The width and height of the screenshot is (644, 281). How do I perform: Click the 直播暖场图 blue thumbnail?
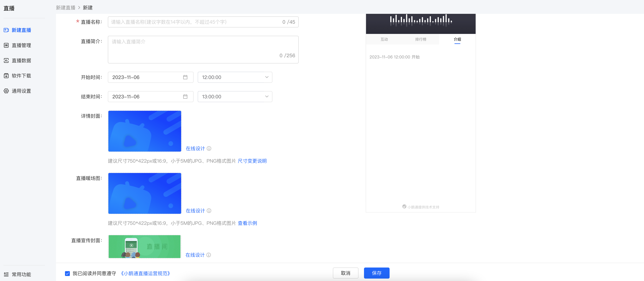click(x=144, y=193)
